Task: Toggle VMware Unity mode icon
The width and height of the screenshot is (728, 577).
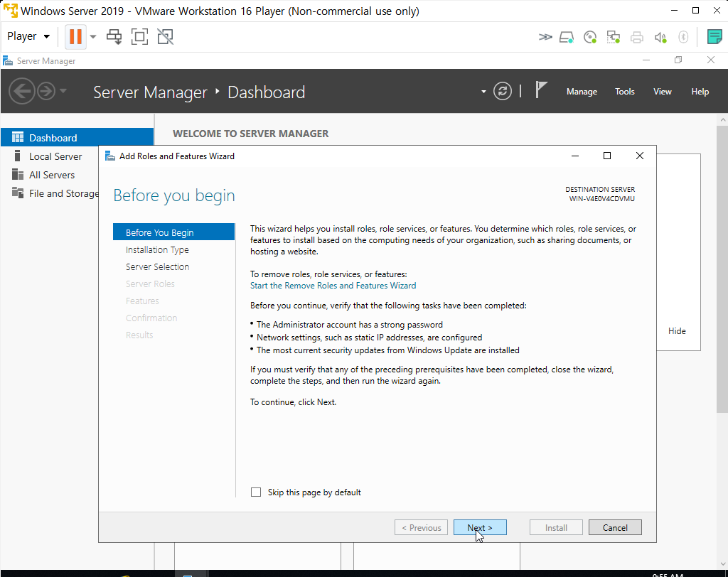Action: [165, 37]
